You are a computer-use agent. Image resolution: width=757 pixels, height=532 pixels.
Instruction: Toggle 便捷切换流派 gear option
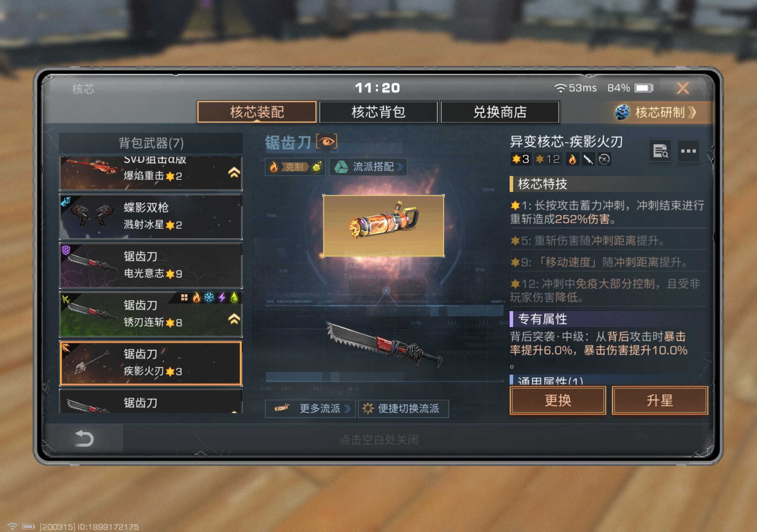click(403, 408)
